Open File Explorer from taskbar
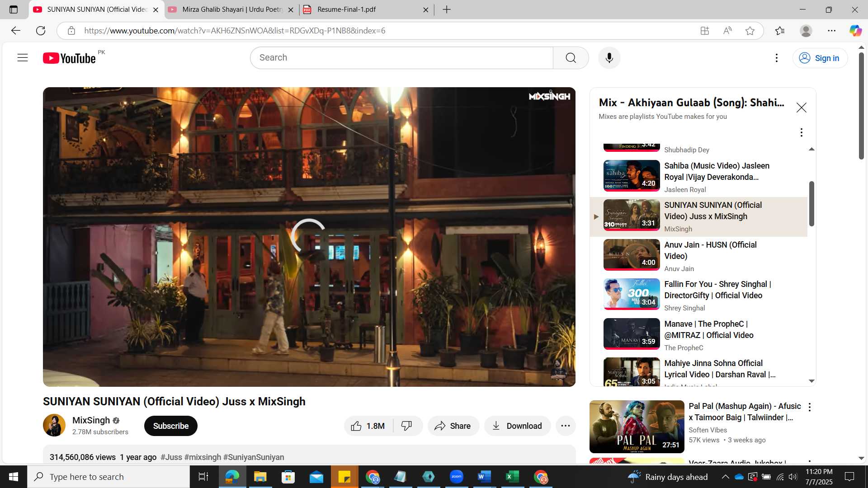 click(260, 477)
